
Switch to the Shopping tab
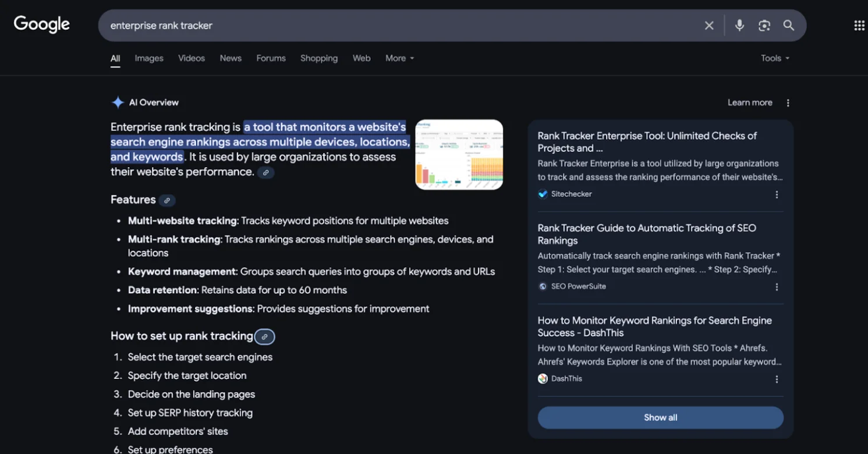[319, 58]
